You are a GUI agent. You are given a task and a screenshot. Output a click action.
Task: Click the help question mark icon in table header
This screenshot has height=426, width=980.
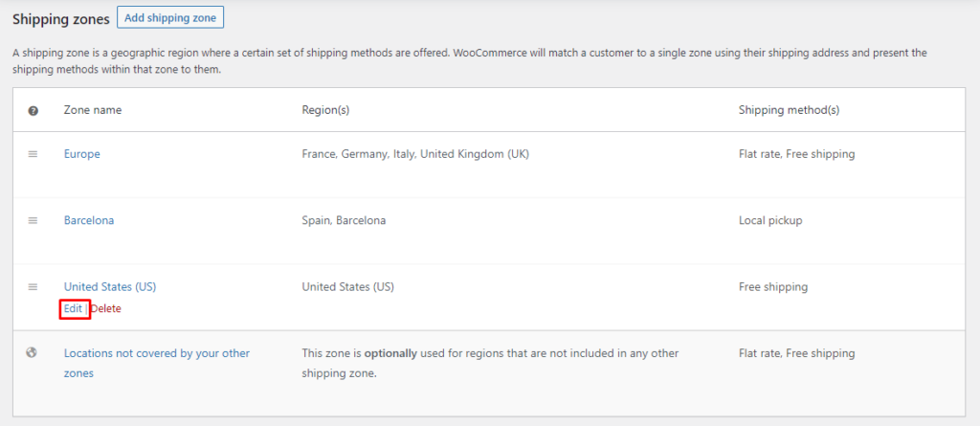33,111
